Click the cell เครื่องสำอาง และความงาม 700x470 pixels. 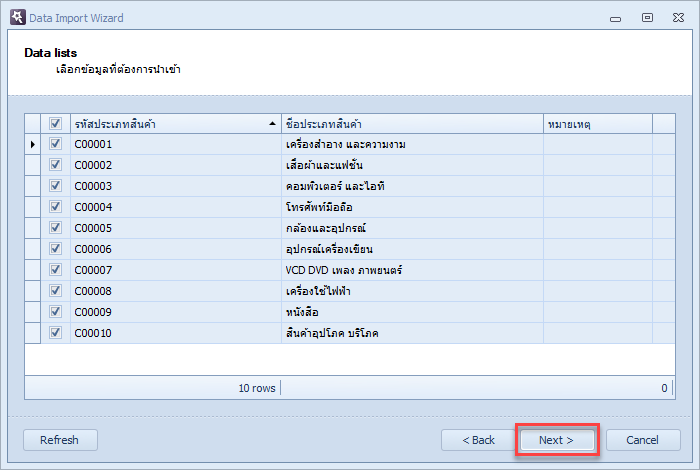[412, 144]
